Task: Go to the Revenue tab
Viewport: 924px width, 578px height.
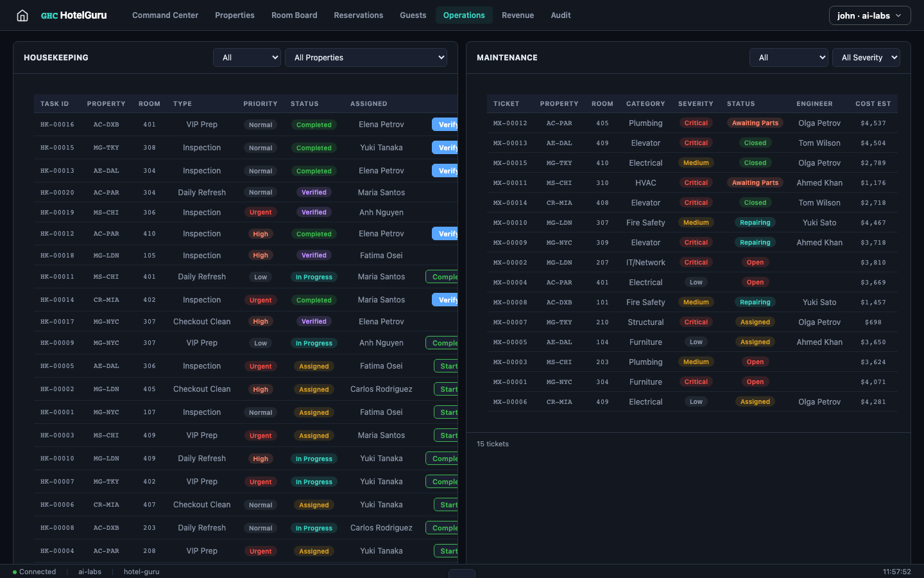Action: click(x=518, y=15)
